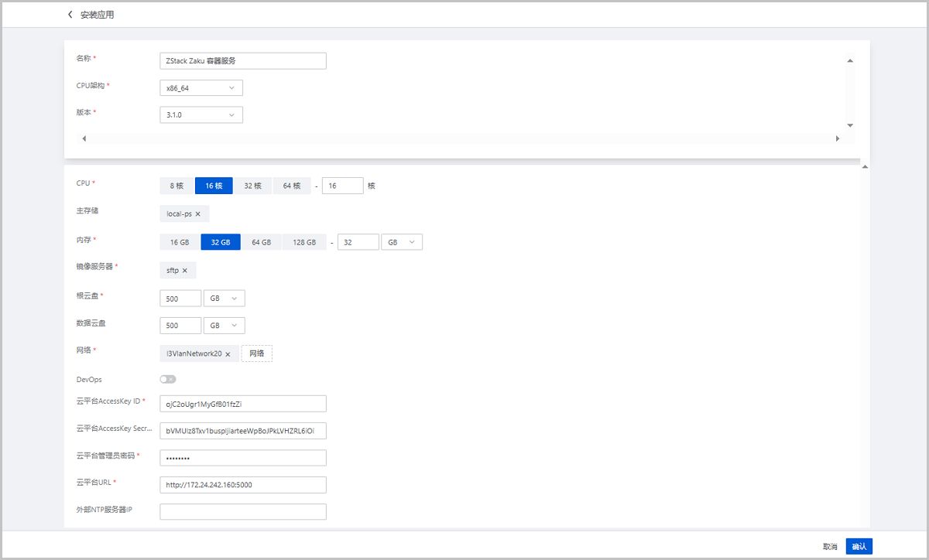This screenshot has height=560, width=929.
Task: Click the top panel scroll up arrow
Action: [849, 60]
